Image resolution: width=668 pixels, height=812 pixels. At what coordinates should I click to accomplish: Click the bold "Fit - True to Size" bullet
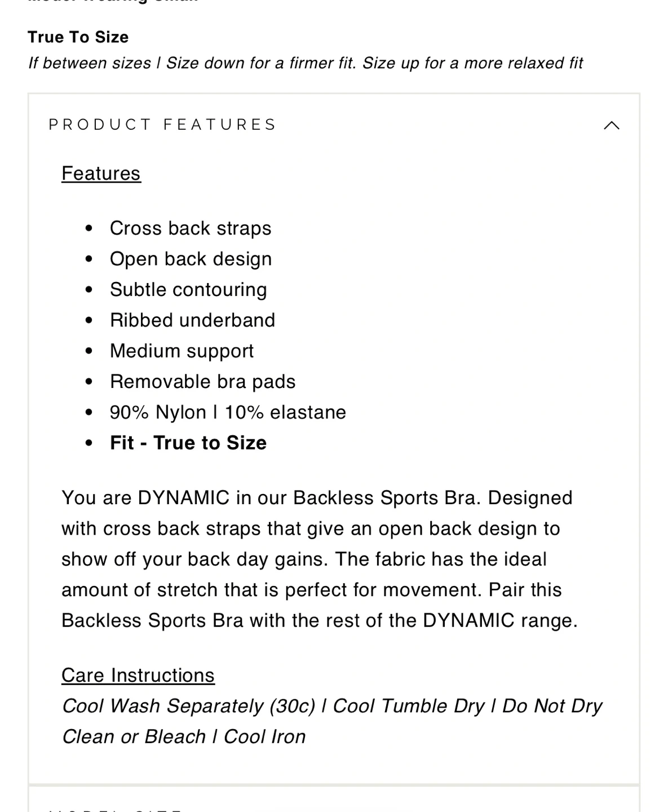[x=188, y=443]
